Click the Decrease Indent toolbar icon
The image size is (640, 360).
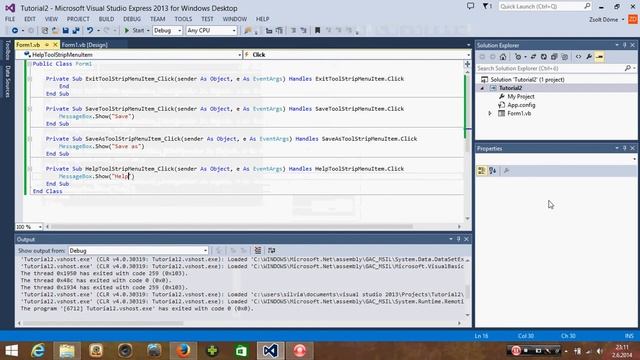coord(293,31)
